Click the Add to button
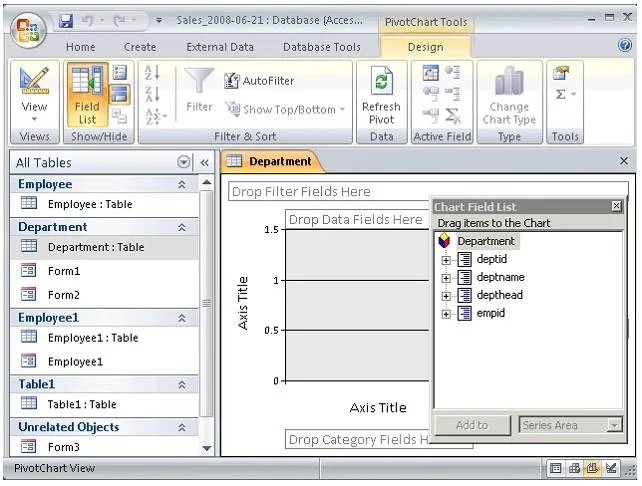Image resolution: width=642 pixels, height=486 pixels. [x=472, y=425]
